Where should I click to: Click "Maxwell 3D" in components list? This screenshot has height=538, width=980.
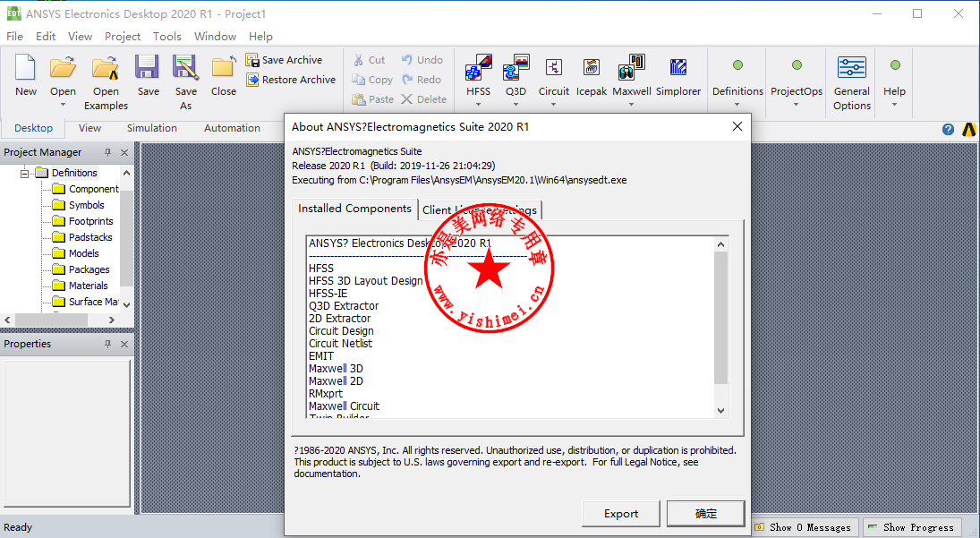pos(336,369)
